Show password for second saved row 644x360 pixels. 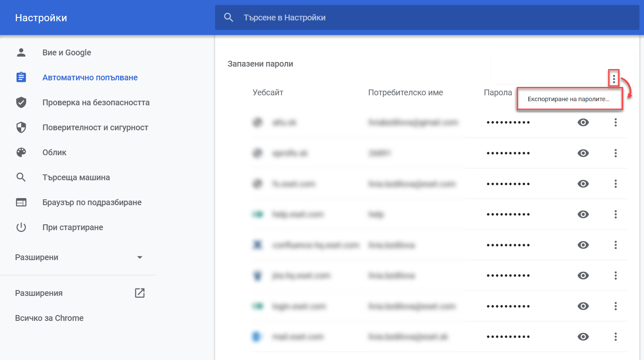pos(583,153)
